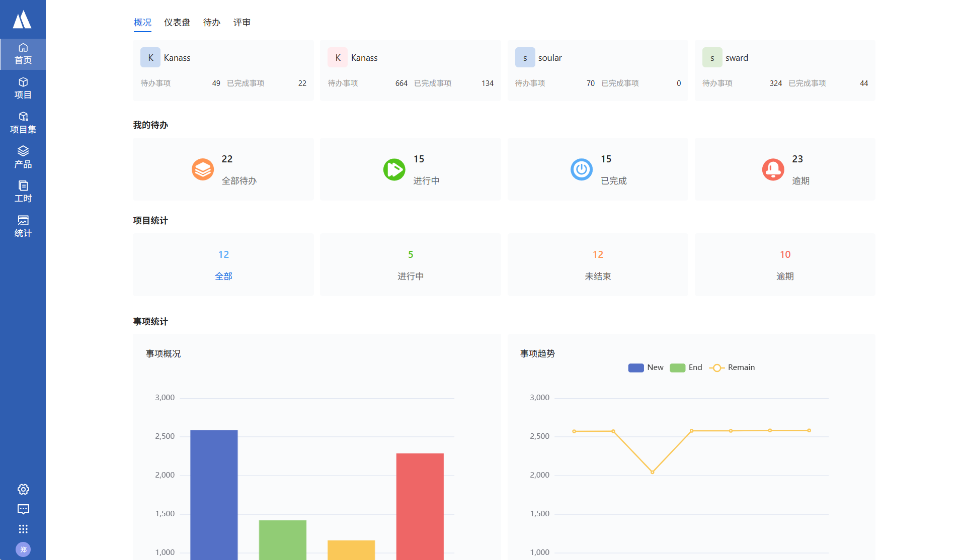Open the 全部 project statistics card
This screenshot has height=560, width=962.
[x=223, y=265]
